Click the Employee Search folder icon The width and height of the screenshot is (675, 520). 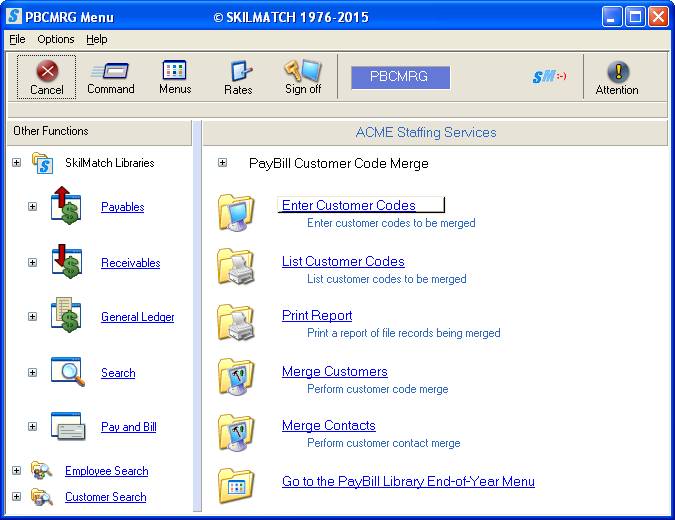tap(42, 470)
